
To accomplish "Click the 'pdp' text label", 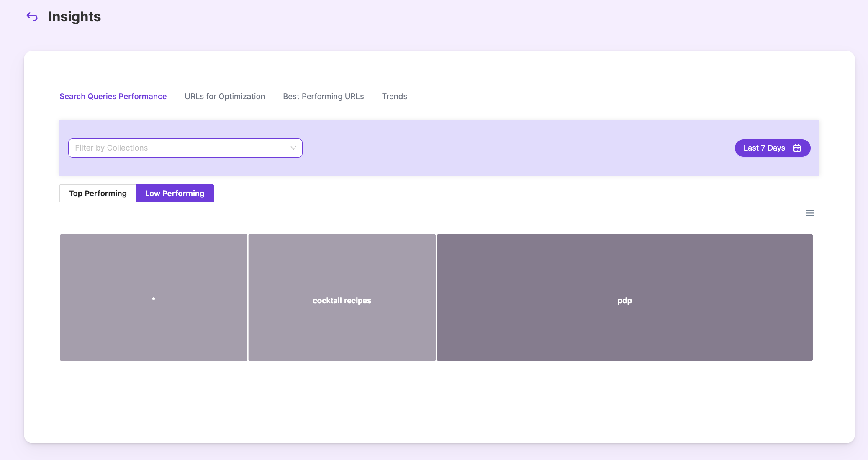I will tap(624, 301).
